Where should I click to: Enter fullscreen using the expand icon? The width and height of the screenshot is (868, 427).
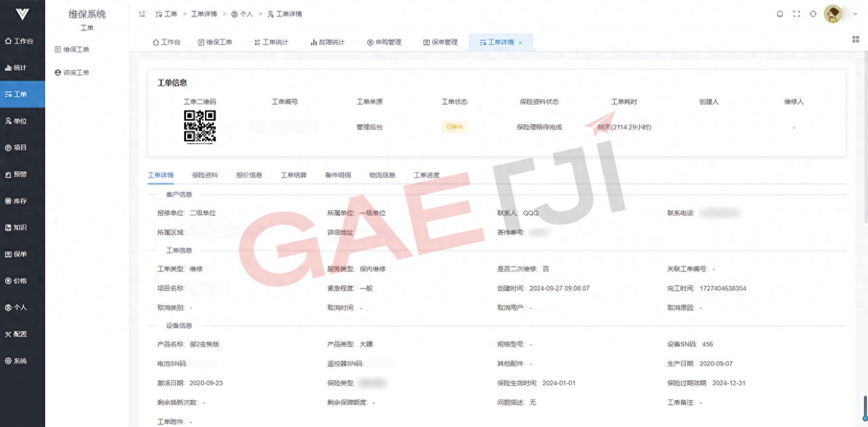coord(796,14)
